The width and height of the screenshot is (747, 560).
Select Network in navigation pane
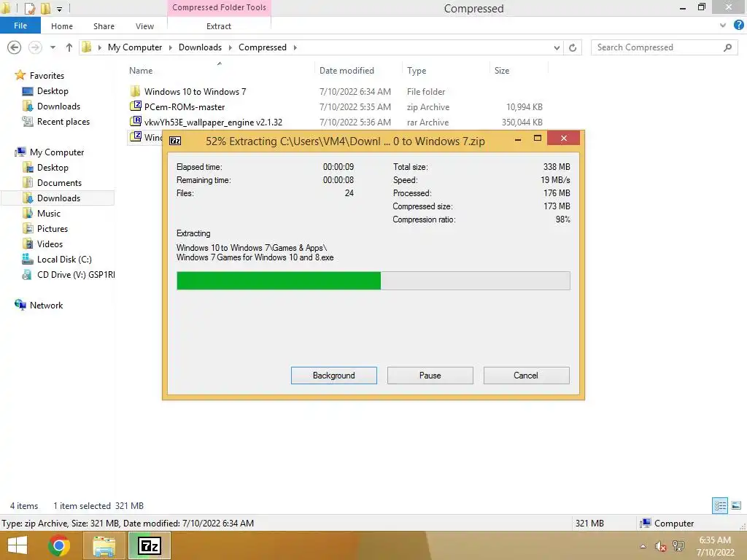pos(46,306)
